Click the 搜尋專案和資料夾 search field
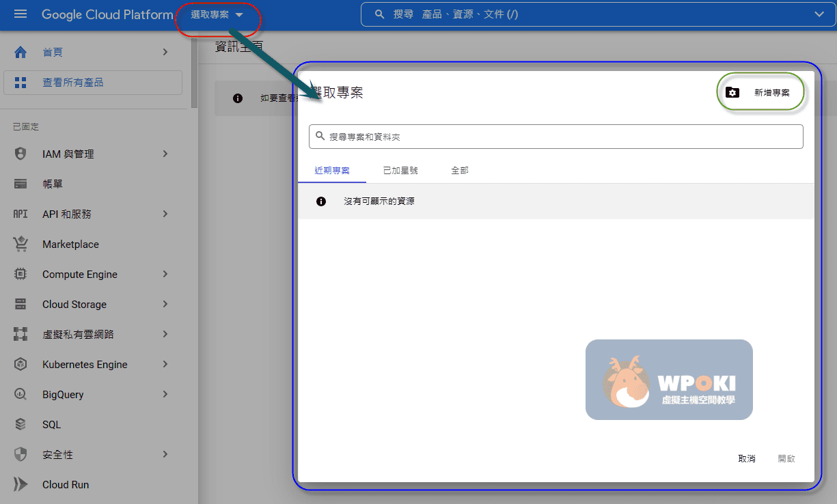This screenshot has width=837, height=504. 555,137
